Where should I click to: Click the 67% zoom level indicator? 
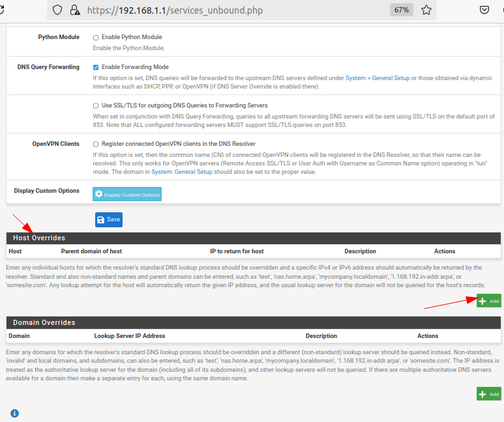point(401,10)
